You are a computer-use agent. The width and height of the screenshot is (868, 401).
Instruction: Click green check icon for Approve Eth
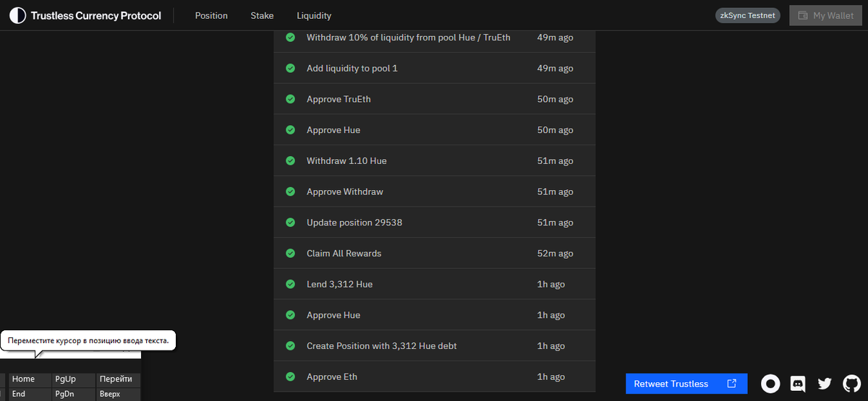290,376
